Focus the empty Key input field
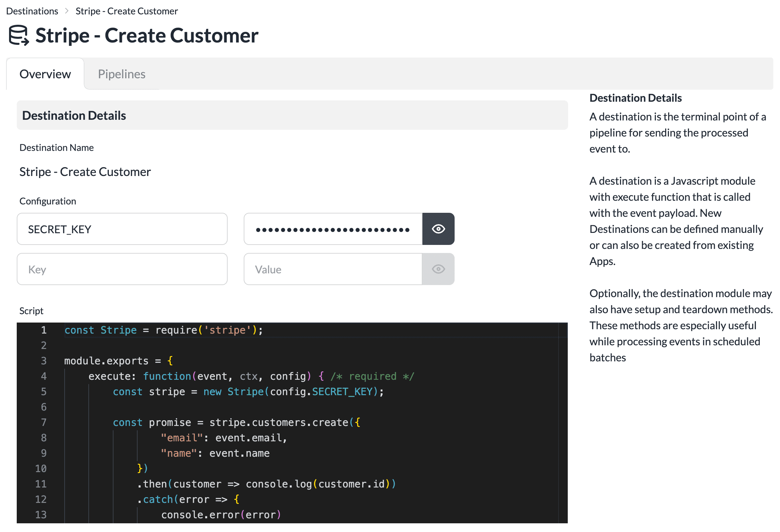This screenshot has height=532, width=780. (x=122, y=269)
